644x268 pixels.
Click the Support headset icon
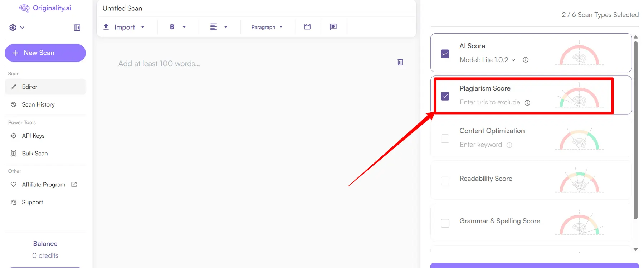pos(14,202)
